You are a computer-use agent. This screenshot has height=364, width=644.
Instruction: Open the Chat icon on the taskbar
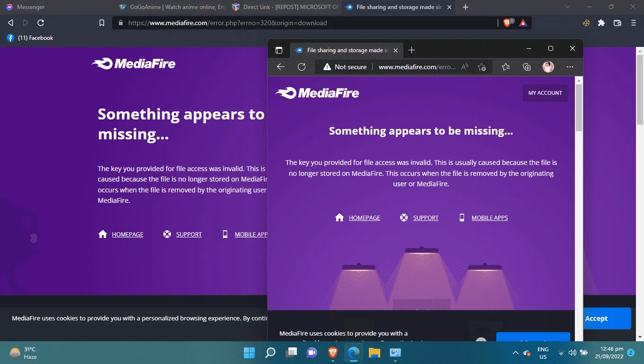[x=312, y=353]
